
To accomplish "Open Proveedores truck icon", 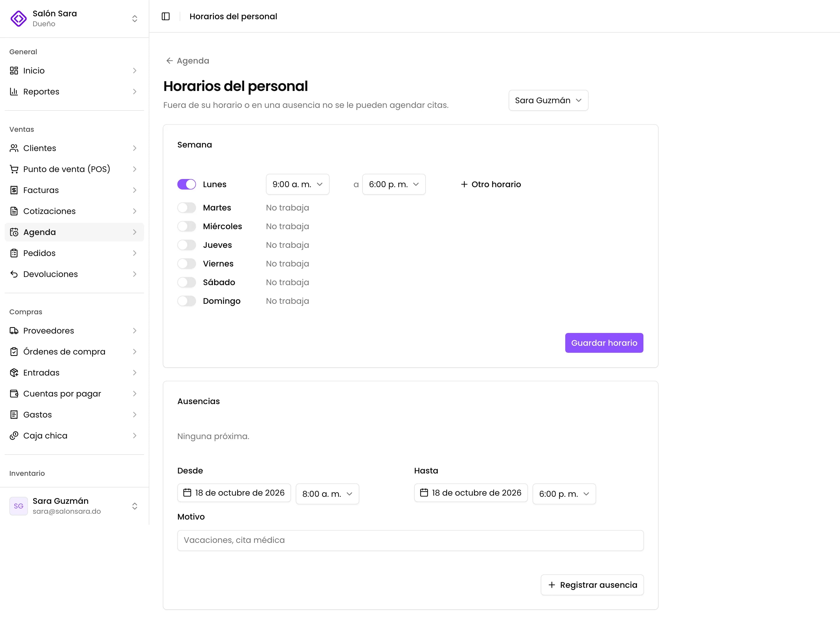I will 14,331.
